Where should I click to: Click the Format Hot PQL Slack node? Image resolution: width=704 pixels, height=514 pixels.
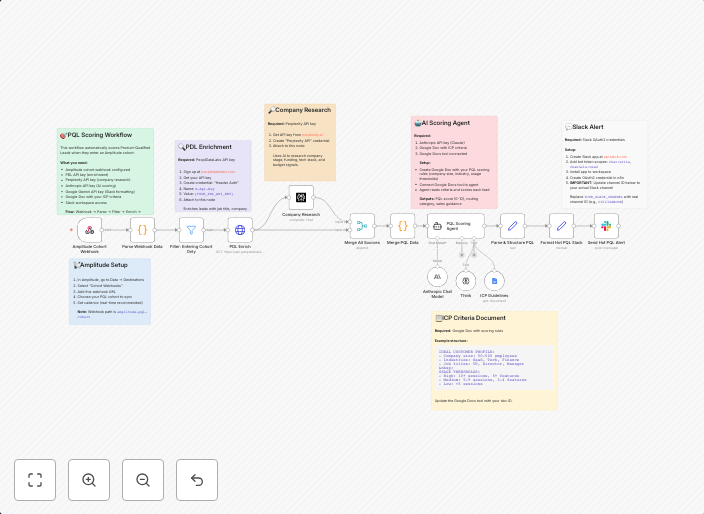point(561,226)
